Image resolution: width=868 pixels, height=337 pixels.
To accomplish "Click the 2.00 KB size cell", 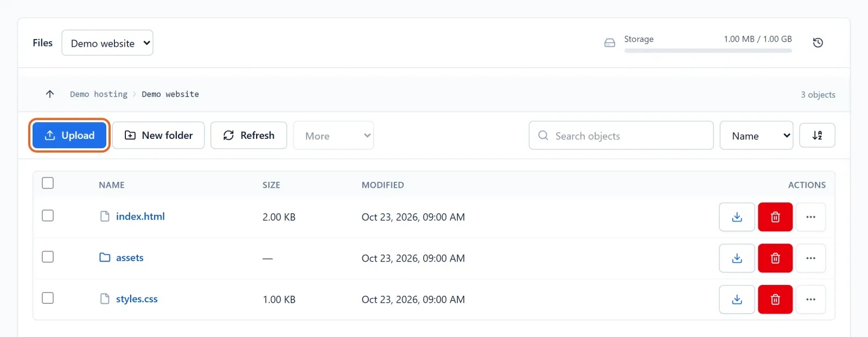I will (279, 217).
